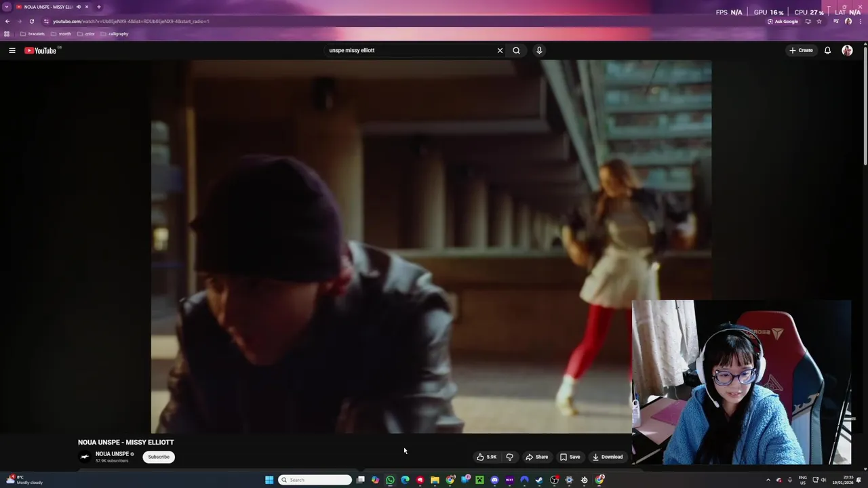The height and width of the screenshot is (488, 868).
Task: Open the bookmarks apps grid icon
Action: click(x=7, y=34)
